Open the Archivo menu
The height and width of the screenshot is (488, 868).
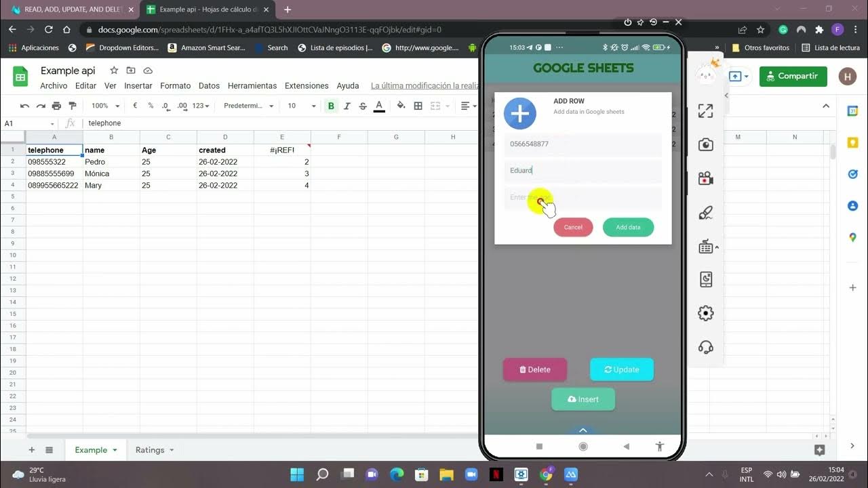[54, 86]
